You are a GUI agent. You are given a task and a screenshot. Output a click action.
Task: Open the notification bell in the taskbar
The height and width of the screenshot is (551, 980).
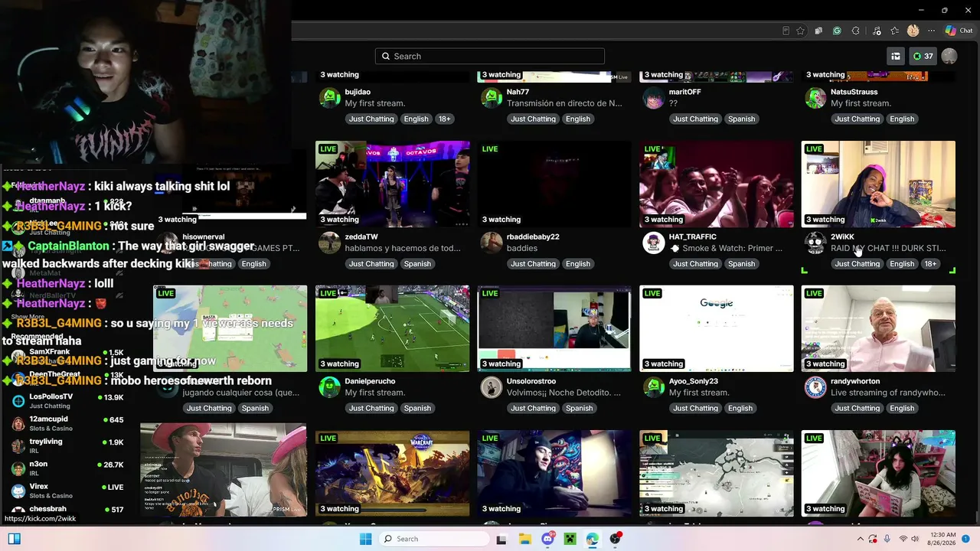(x=966, y=539)
